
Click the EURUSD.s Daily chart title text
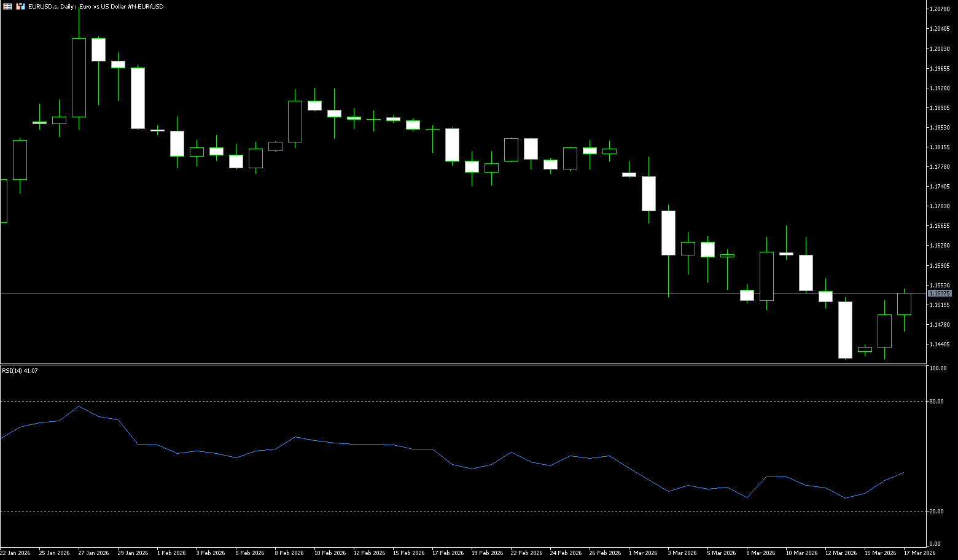click(x=96, y=6)
